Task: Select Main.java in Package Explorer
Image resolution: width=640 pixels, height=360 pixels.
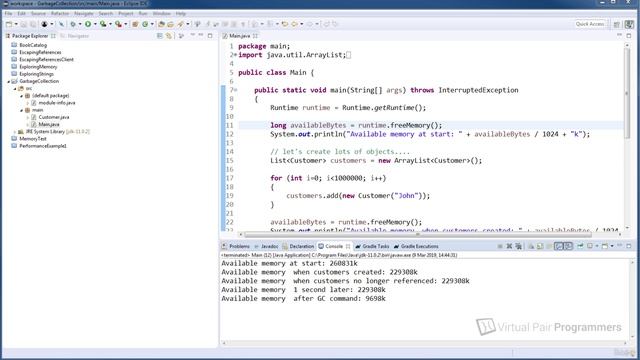Action: coord(49,124)
